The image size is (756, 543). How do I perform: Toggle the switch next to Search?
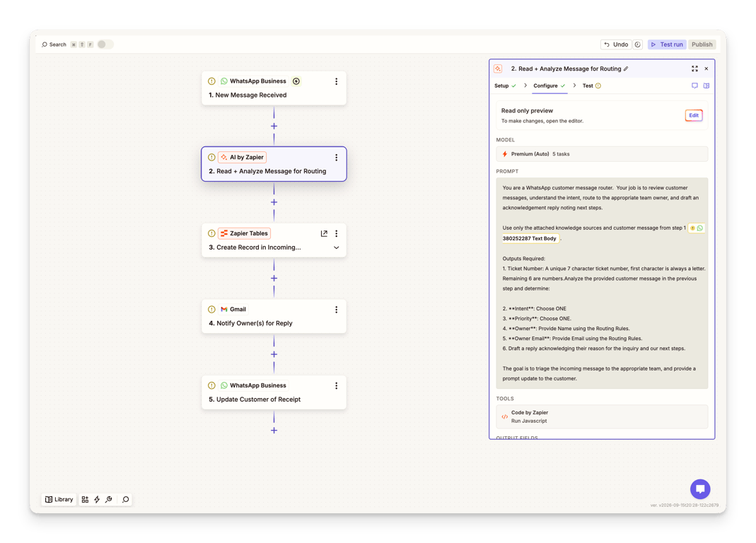[105, 45]
